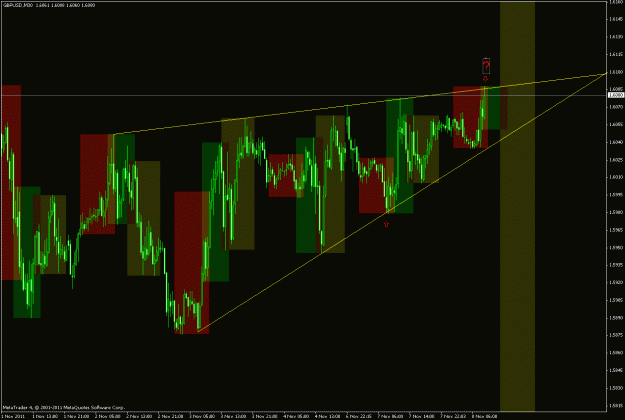Click the horizontal current bid price line
The width and height of the screenshot is (625, 420).
point(303,96)
